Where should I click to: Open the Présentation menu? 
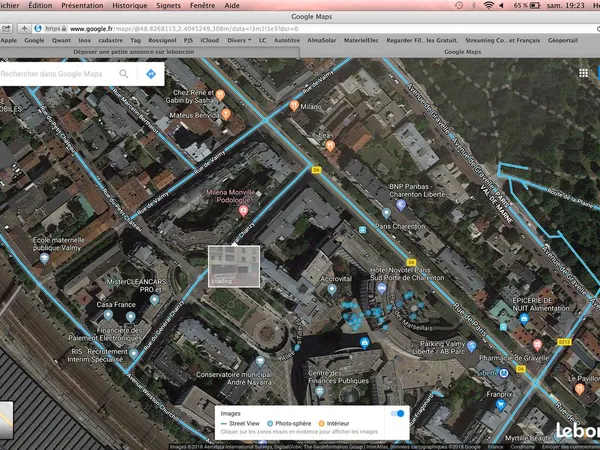pyautogui.click(x=82, y=5)
